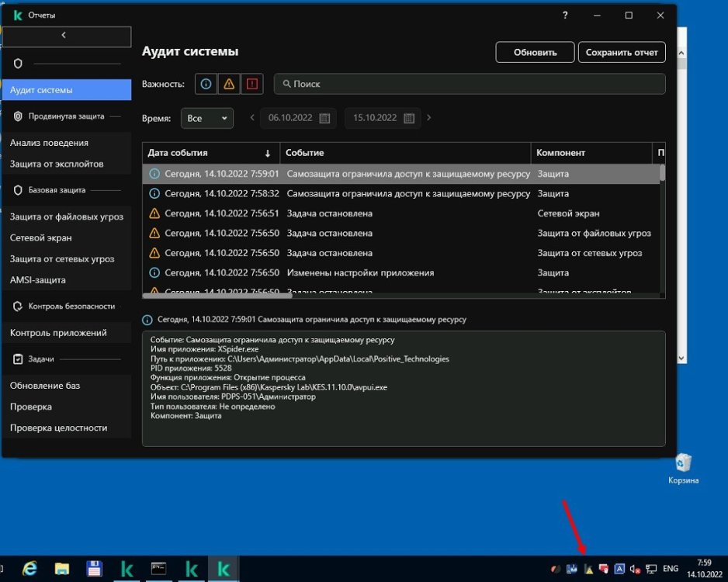728x582 pixels.
Task: Select the Сетевой экран task stopped row
Action: tap(401, 213)
